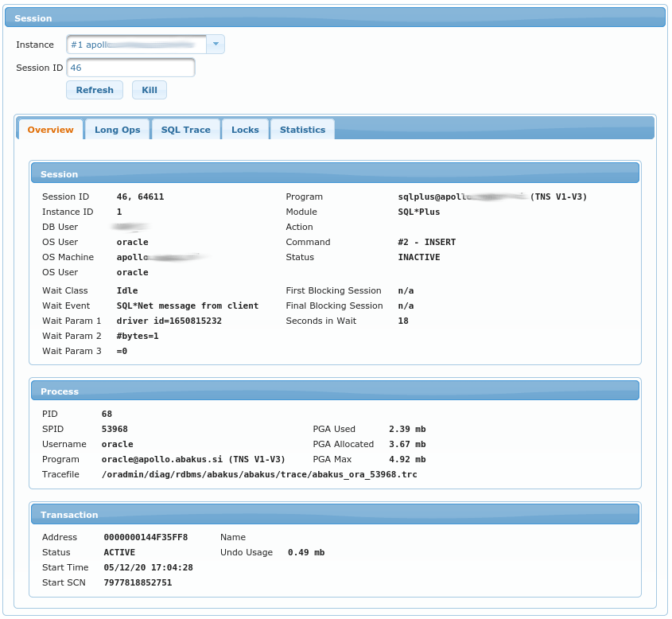Select the Final Blocking Session n/a value
Viewport: 672px width, 619px height.
tap(406, 306)
